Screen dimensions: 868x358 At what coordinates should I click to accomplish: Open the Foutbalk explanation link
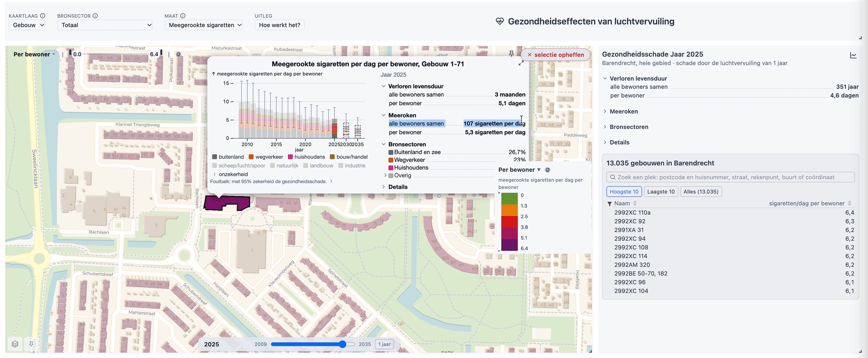click(x=271, y=181)
